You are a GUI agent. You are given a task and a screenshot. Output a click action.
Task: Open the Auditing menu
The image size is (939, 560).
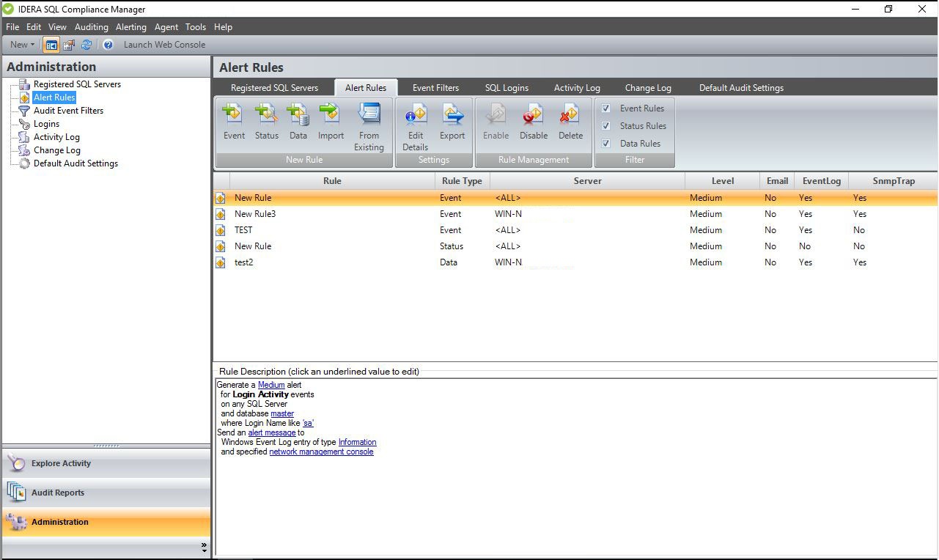point(91,27)
